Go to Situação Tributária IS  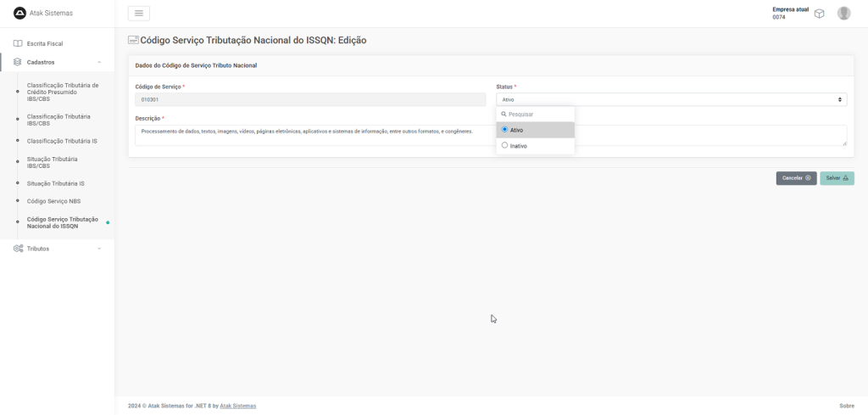(55, 183)
